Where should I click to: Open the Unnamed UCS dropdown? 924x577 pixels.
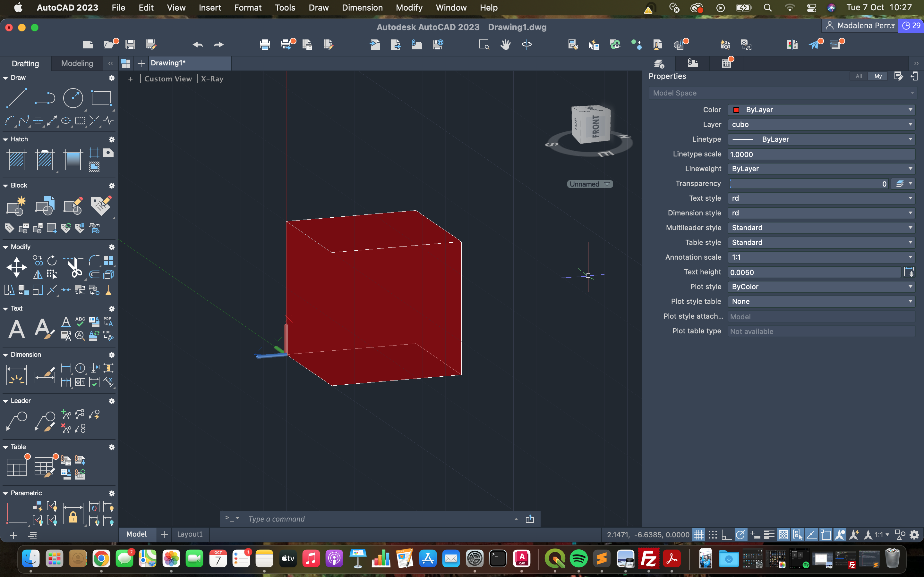(589, 184)
